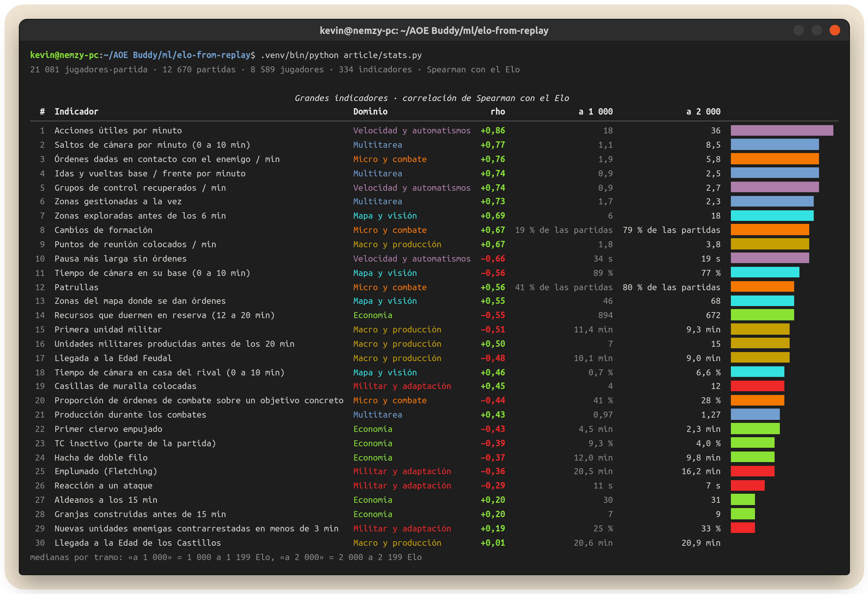Click rho value −0,66
This screenshot has height=594, width=868.
493,259
